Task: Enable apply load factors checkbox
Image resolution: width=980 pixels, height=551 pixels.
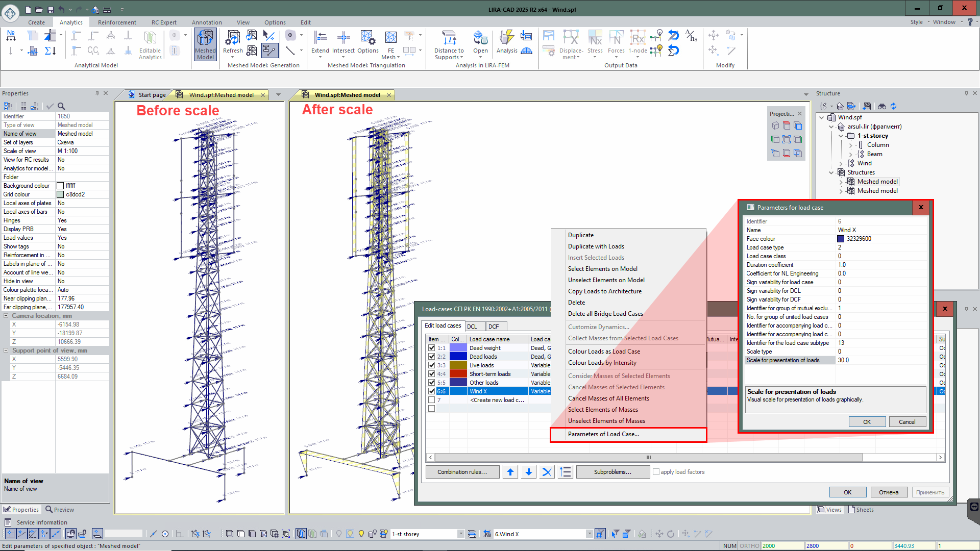Action: [656, 472]
